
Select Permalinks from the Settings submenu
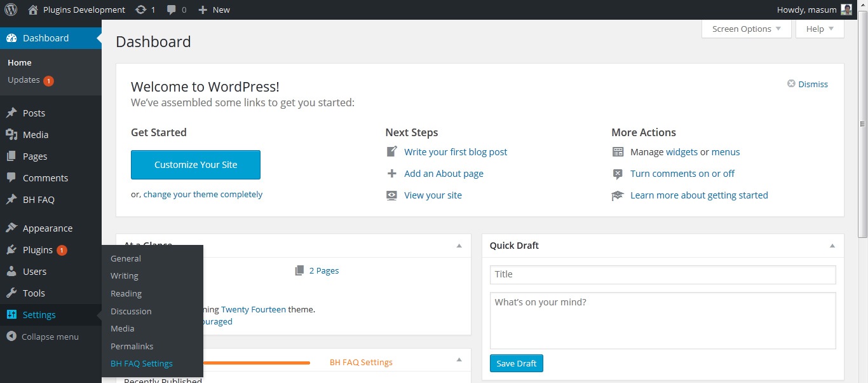click(x=132, y=346)
